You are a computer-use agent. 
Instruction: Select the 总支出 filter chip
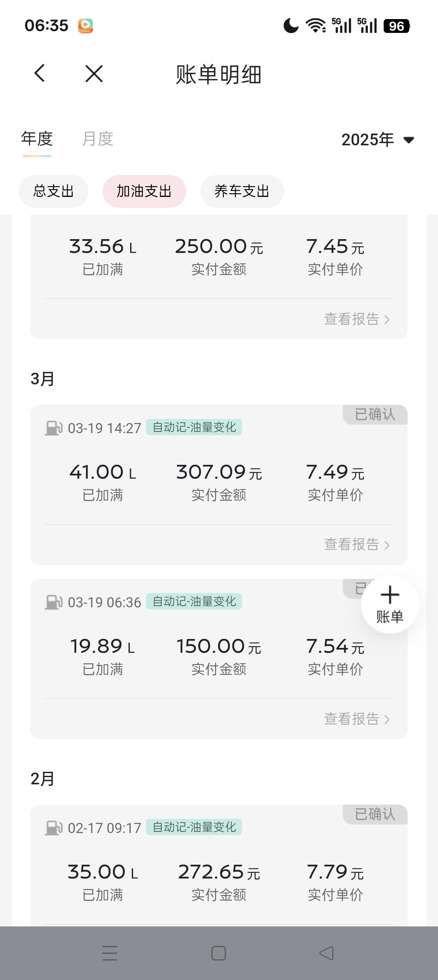pos(54,191)
